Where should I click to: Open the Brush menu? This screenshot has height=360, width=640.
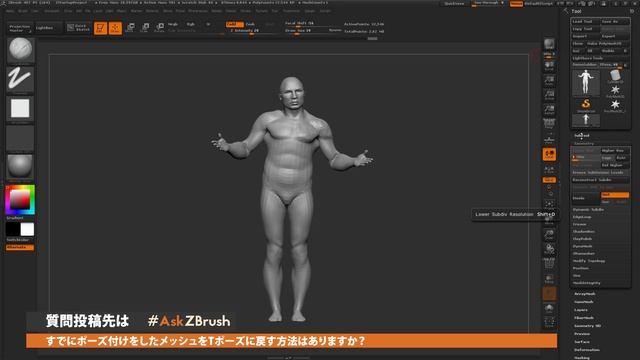click(23, 11)
